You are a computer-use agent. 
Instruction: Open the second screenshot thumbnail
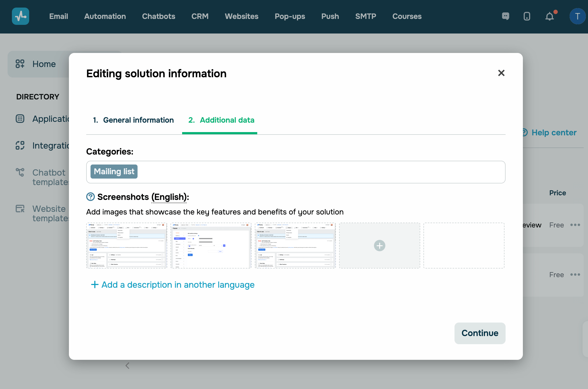click(x=211, y=246)
